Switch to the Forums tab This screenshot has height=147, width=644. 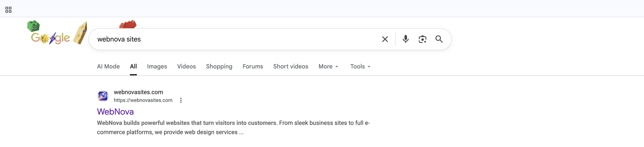252,66
